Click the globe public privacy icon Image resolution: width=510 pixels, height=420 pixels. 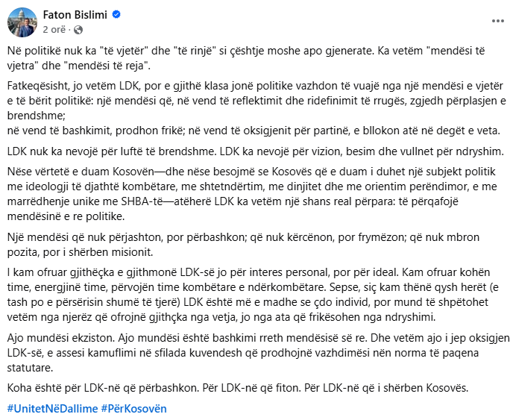[77, 29]
